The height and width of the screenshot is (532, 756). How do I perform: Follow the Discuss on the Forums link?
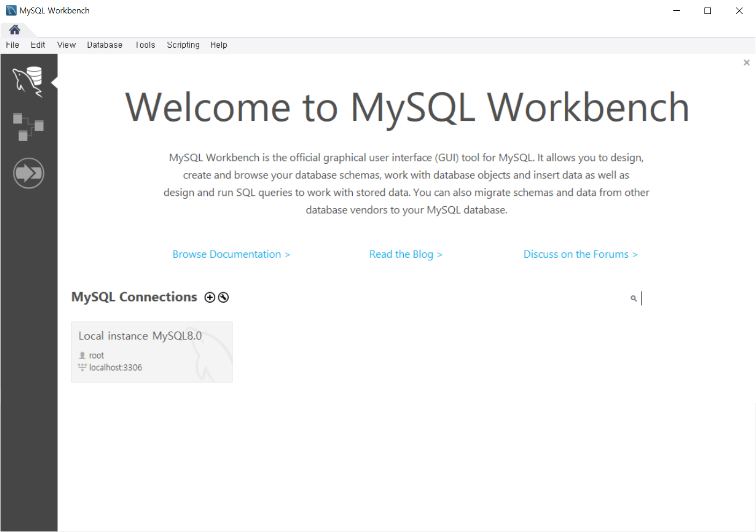click(580, 254)
